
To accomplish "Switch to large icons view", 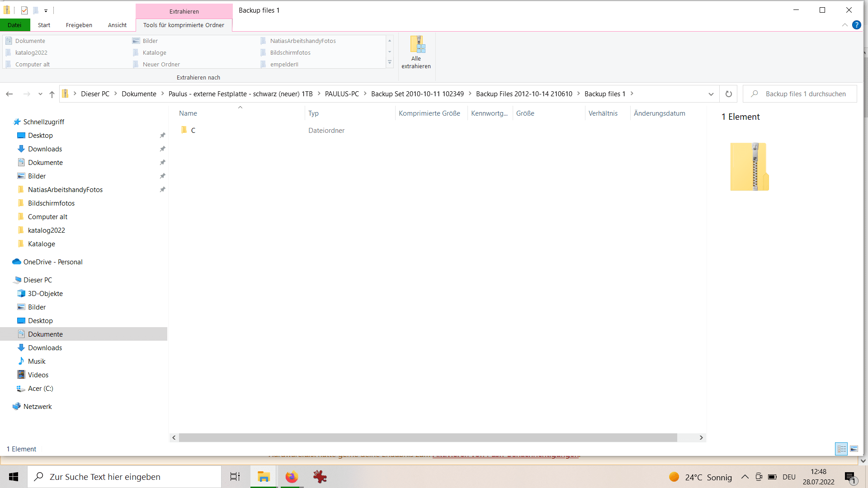I will point(854,449).
